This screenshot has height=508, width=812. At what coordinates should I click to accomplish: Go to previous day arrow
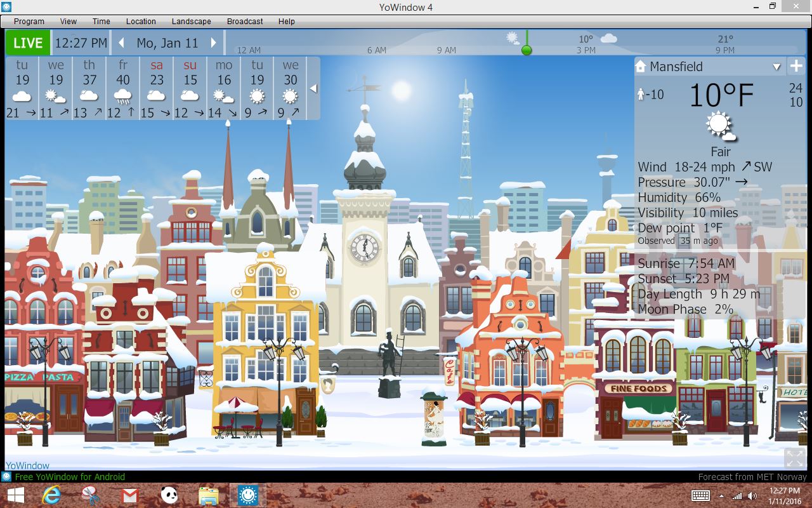122,43
